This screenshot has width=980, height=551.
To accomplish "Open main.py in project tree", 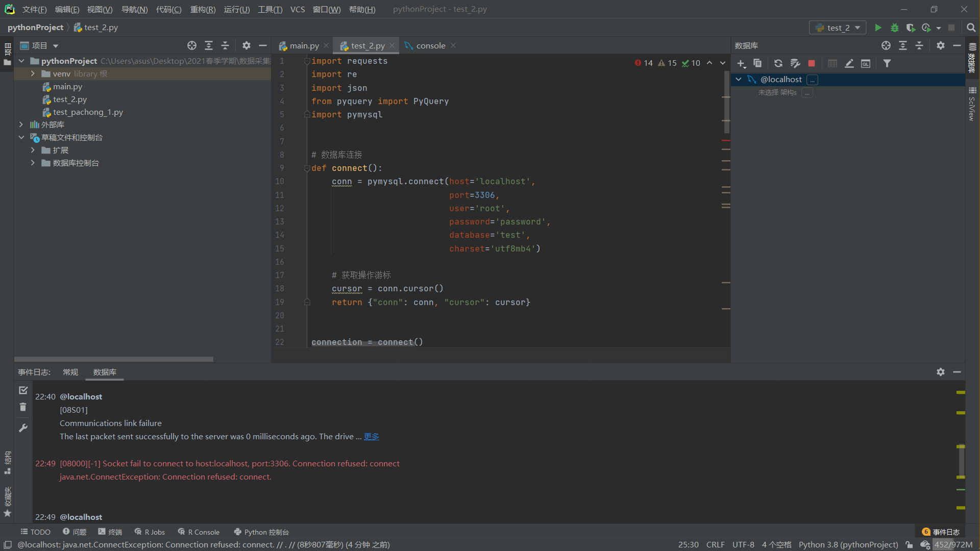I will (67, 86).
